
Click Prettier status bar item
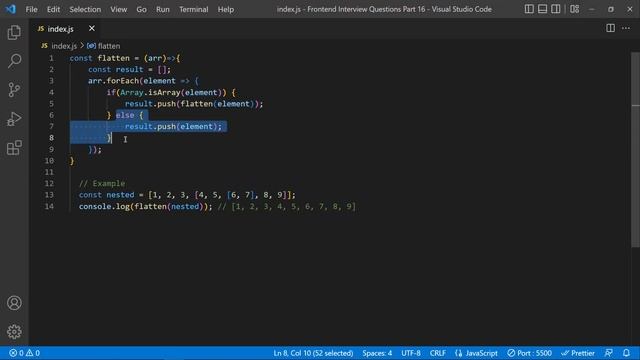[578, 353]
